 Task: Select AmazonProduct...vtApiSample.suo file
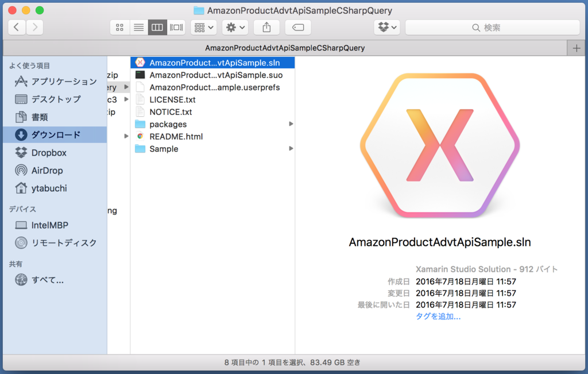212,75
